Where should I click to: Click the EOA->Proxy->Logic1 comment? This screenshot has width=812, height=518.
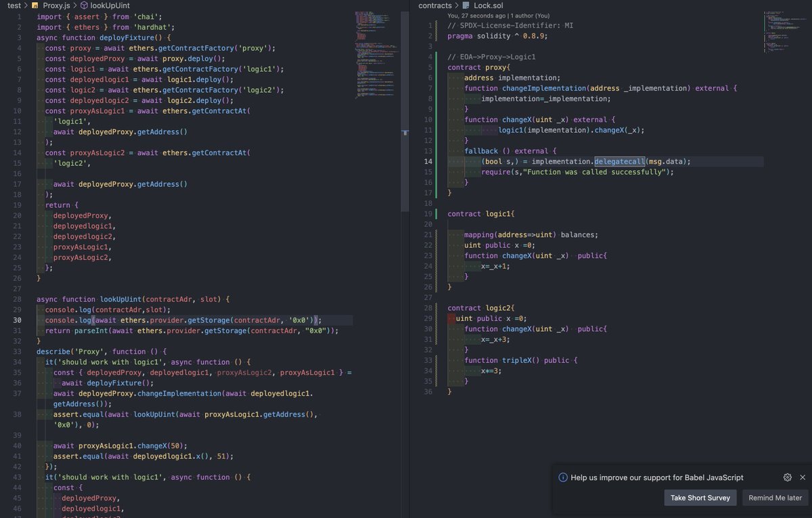[x=491, y=57]
